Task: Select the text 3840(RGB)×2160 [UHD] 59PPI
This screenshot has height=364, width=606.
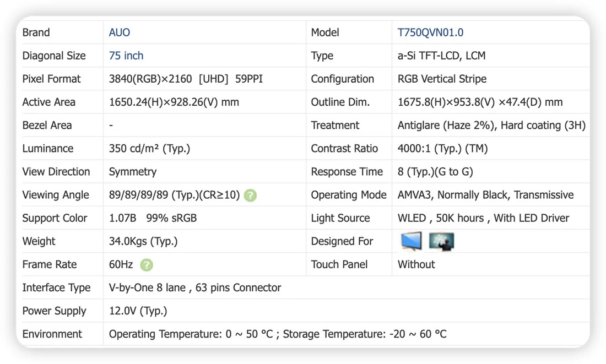Action: [186, 79]
